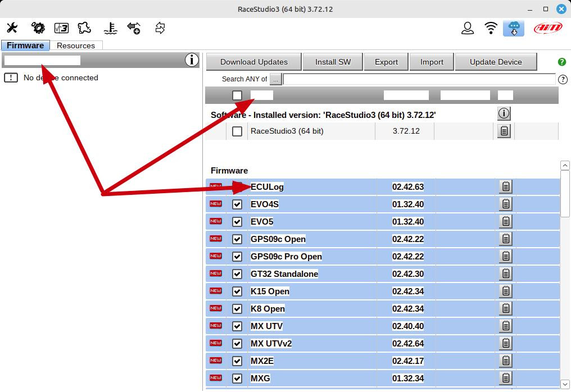This screenshot has height=392, width=571.
Task: Open release notes icon for GT32 Standalone
Action: pyautogui.click(x=506, y=274)
